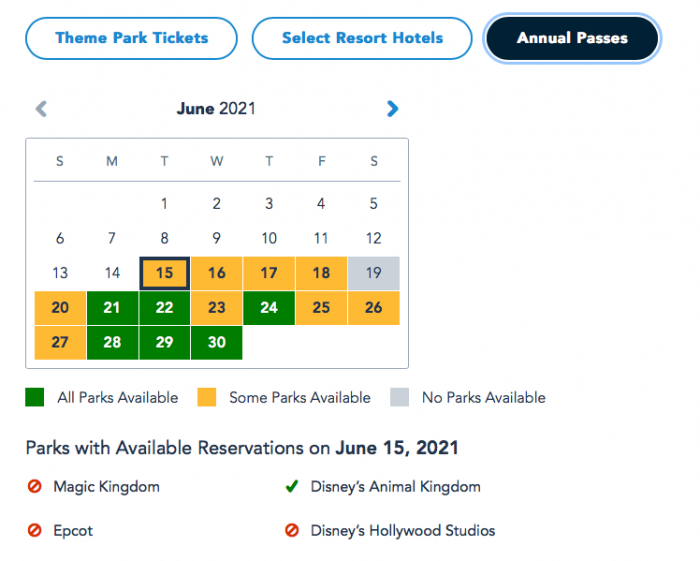The image size is (700, 561).
Task: Click the Hollywood Studios unavailable icon
Action: coord(292,531)
